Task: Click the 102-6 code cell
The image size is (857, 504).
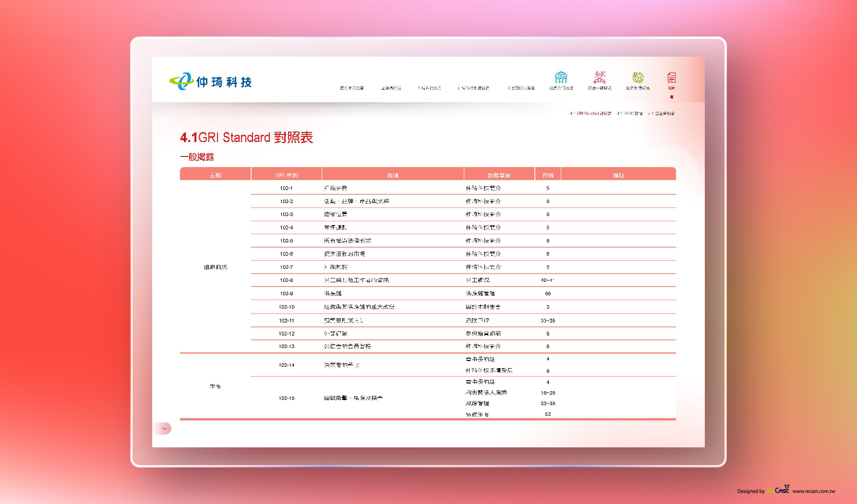Action: click(286, 254)
